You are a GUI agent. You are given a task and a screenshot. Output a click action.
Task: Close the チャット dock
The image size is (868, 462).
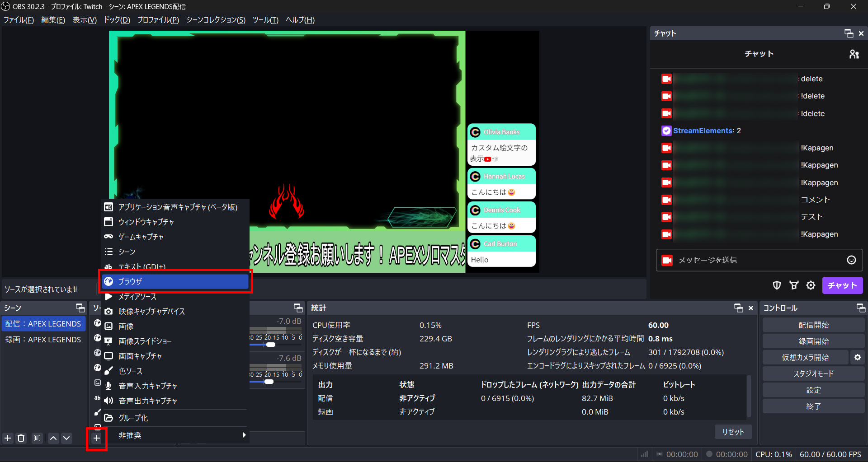point(861,33)
